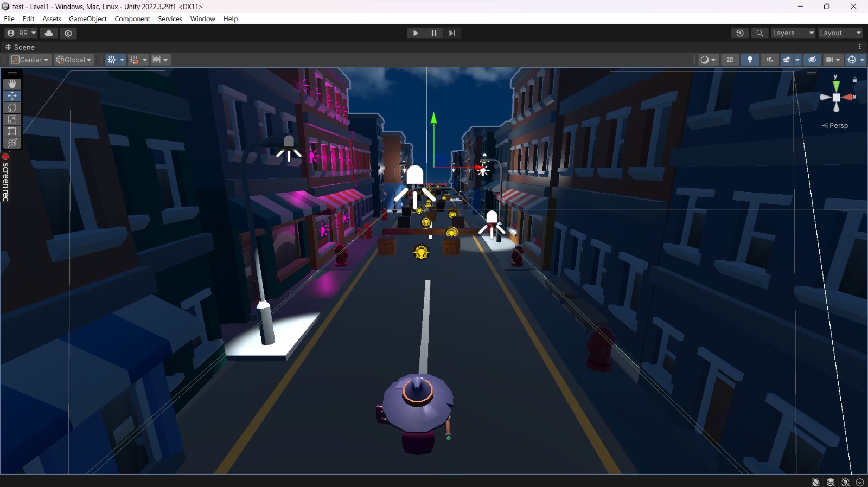Click the green Y axis cone on the orientation gizmo

(x=836, y=86)
